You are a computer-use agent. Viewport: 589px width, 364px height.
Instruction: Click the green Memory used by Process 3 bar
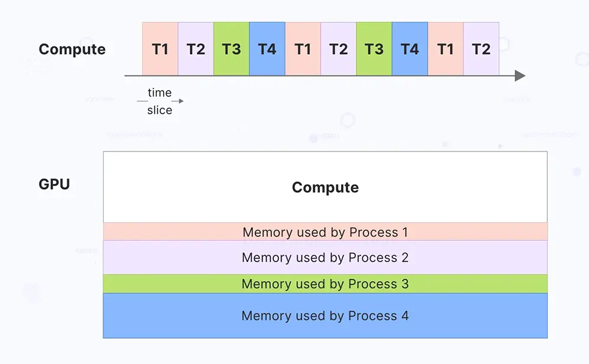pos(325,284)
